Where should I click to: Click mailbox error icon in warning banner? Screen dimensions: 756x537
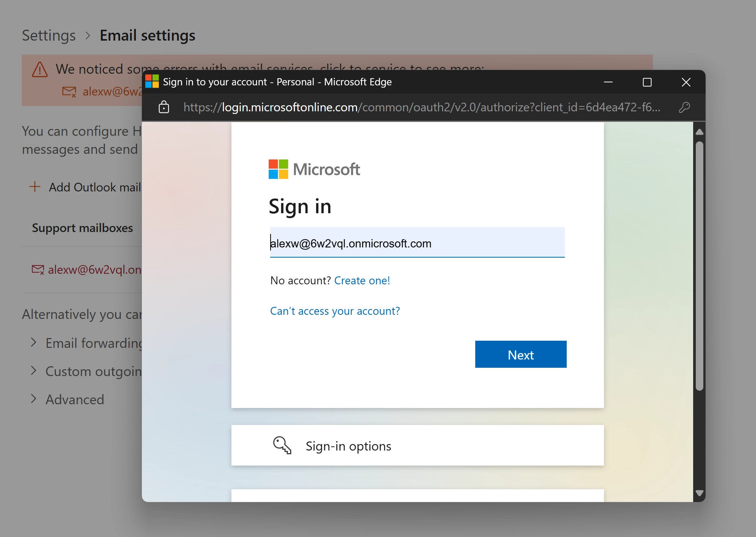point(69,92)
